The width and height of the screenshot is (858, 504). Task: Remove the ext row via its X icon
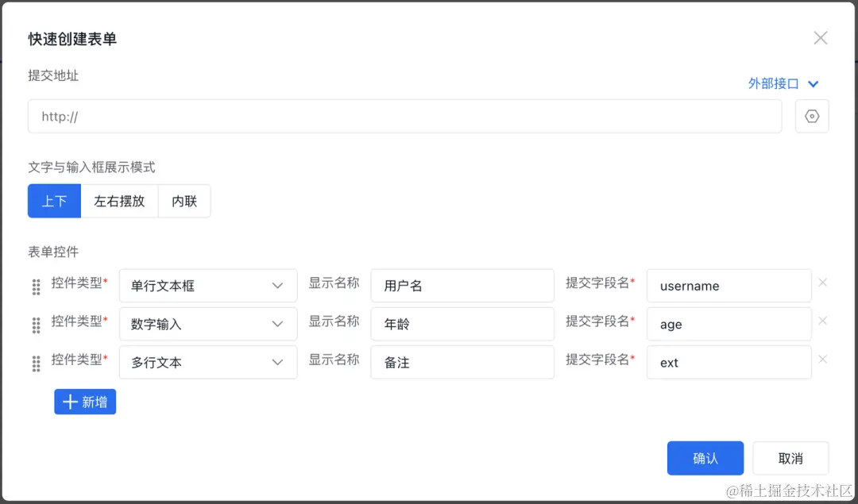[x=823, y=359]
